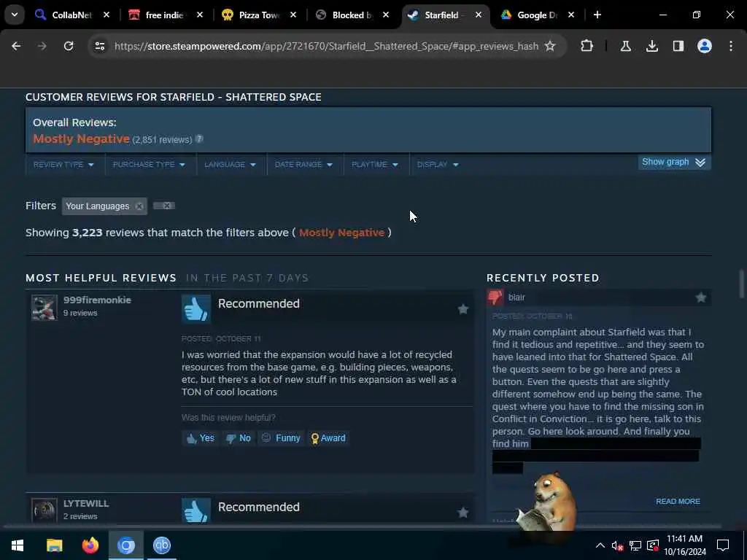Click the page vertical scrollbar thumb
747x560 pixels.
tap(741, 284)
